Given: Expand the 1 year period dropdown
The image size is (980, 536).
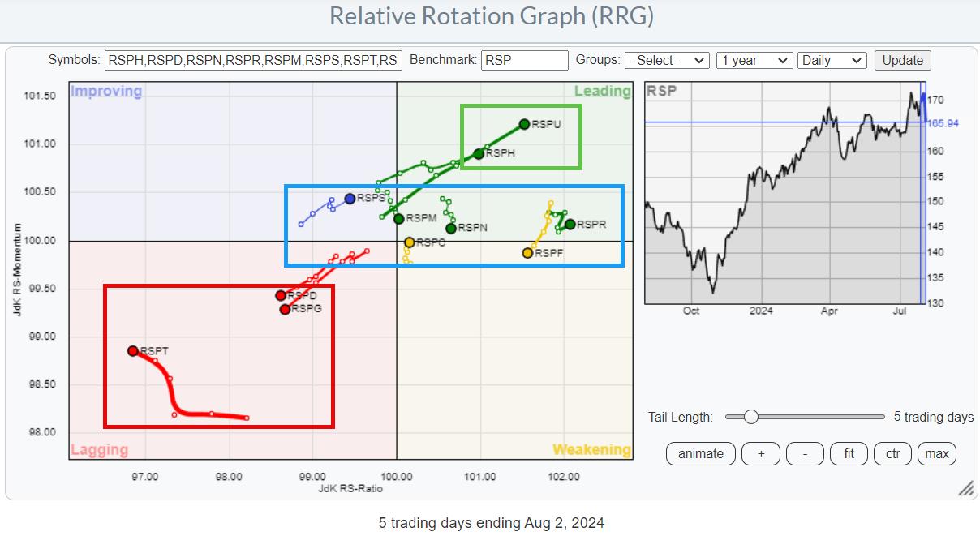Looking at the screenshot, I should [x=754, y=60].
